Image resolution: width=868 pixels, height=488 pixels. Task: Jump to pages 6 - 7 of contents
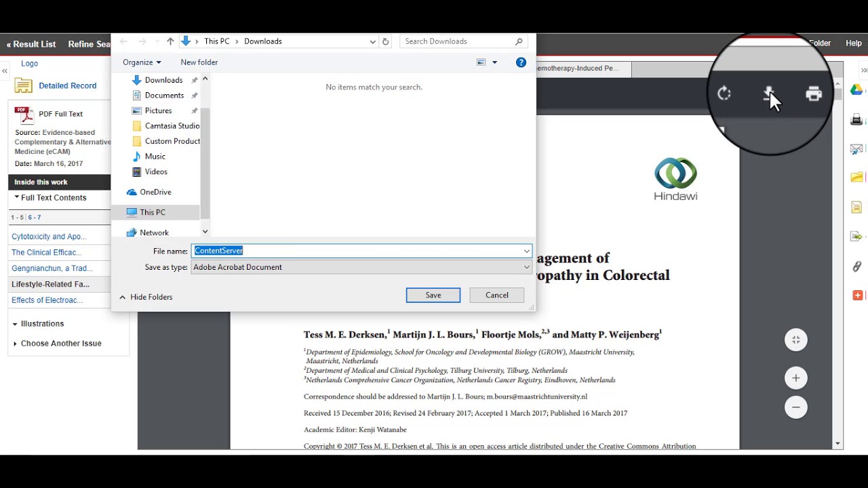[x=35, y=218]
